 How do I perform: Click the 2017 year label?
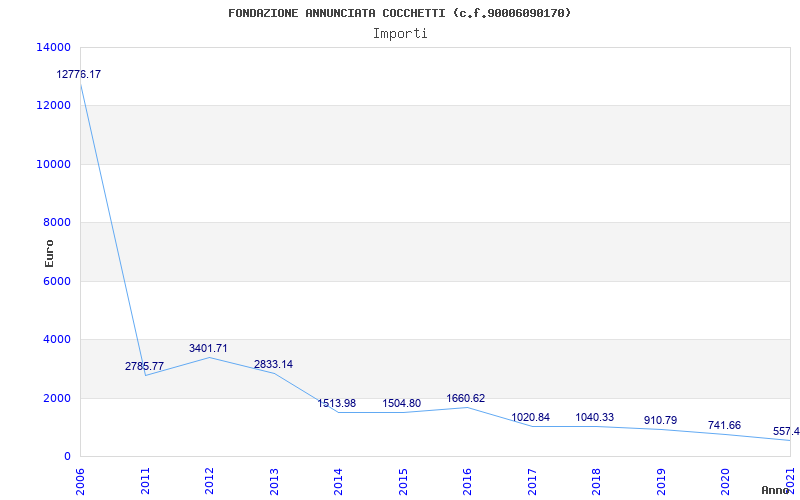tap(532, 481)
